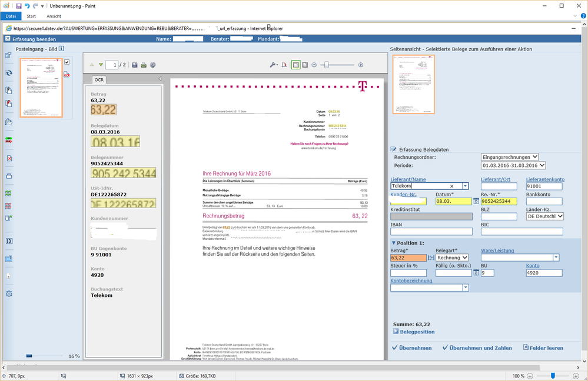Switch to the Ansicht ribbon tab
588x381 pixels.
click(54, 16)
